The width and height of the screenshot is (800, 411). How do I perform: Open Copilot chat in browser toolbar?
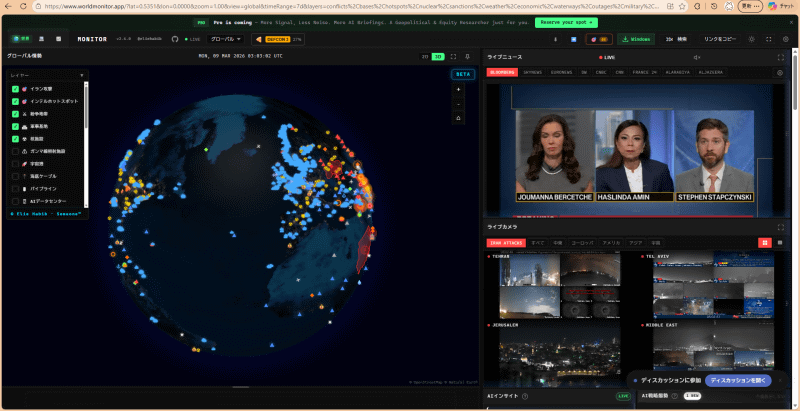780,7
